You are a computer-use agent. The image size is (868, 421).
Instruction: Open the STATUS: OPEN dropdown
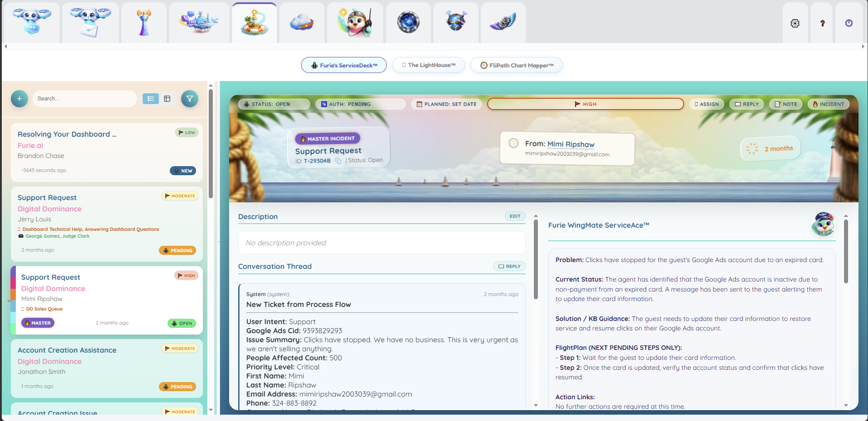click(x=273, y=104)
